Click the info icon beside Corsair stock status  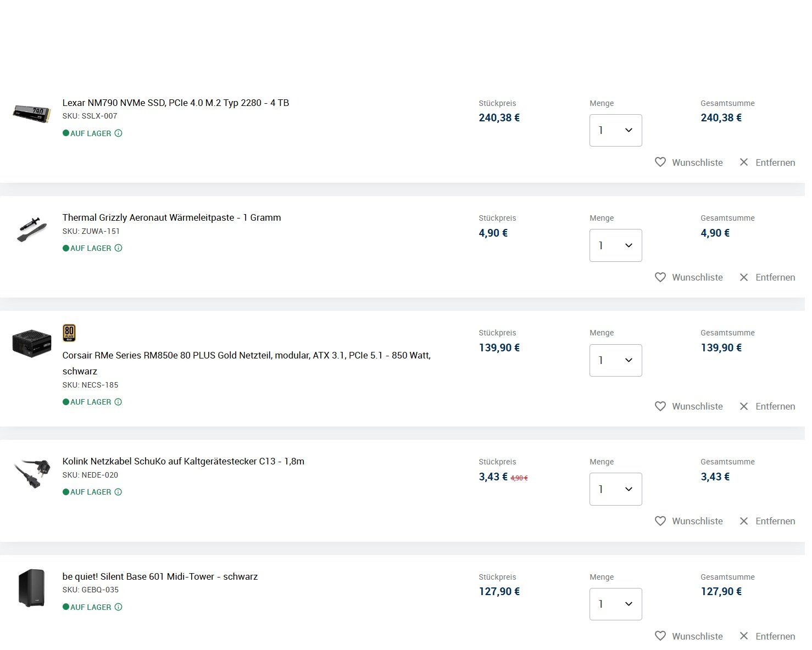(118, 402)
